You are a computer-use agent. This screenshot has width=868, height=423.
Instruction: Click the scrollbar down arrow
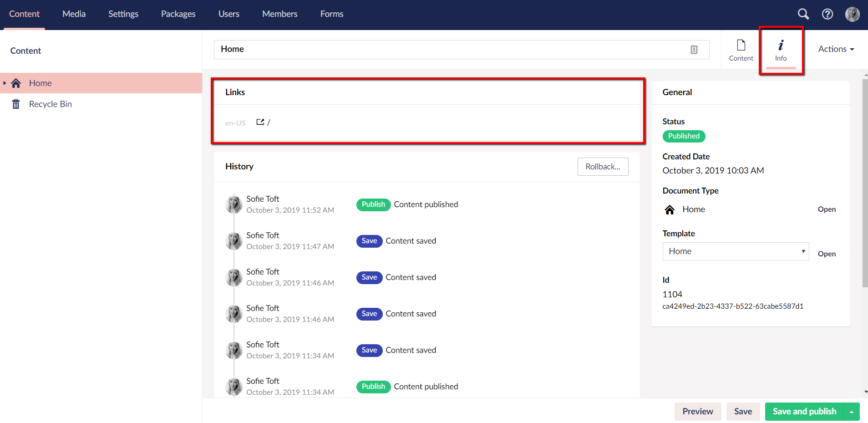865,392
